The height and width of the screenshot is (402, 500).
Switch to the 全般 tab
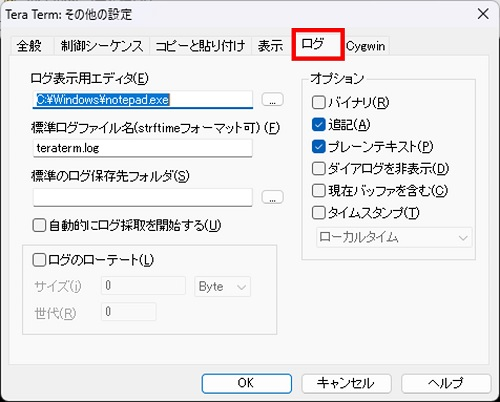tap(29, 46)
